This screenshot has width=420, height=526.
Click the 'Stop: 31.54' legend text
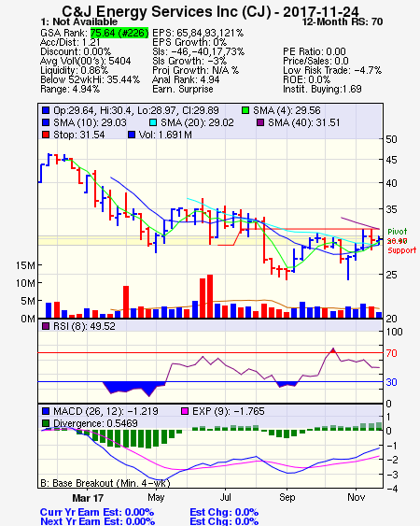pos(79,135)
